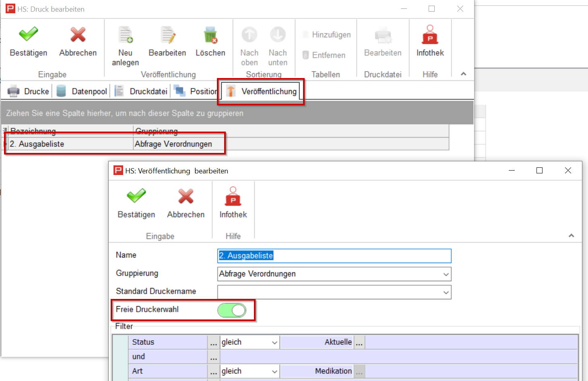
Task: Click the ellipsis button beside Status field
Action: tap(214, 343)
